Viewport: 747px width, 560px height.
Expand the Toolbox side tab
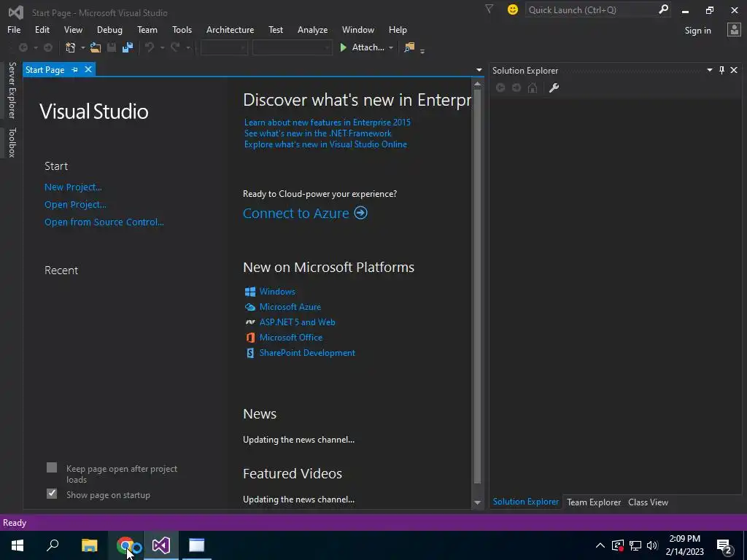(x=12, y=142)
